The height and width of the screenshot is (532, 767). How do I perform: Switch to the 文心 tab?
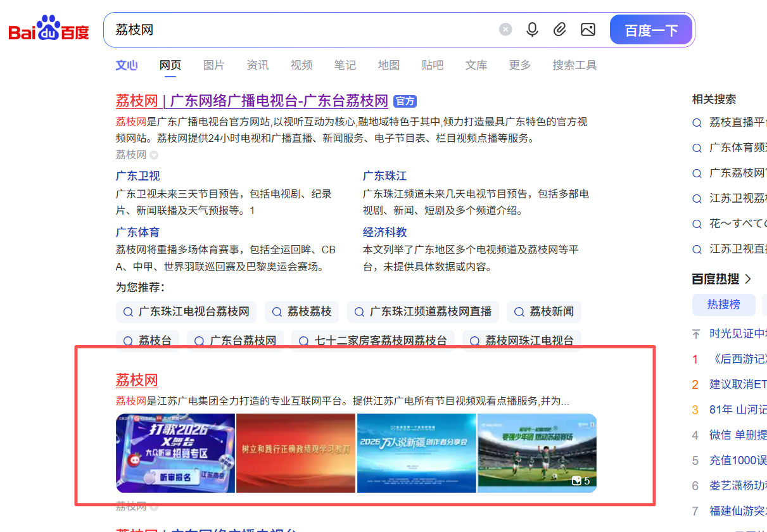(127, 65)
